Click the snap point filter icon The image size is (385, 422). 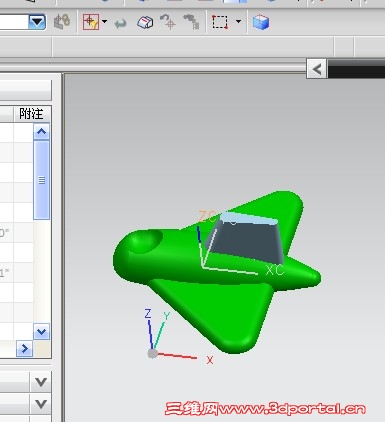tap(91, 22)
